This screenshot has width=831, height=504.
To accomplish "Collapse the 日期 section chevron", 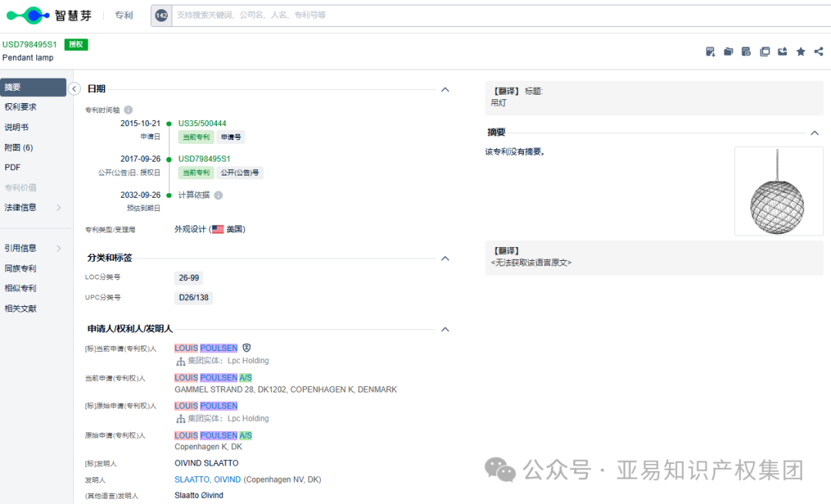I will click(x=445, y=89).
